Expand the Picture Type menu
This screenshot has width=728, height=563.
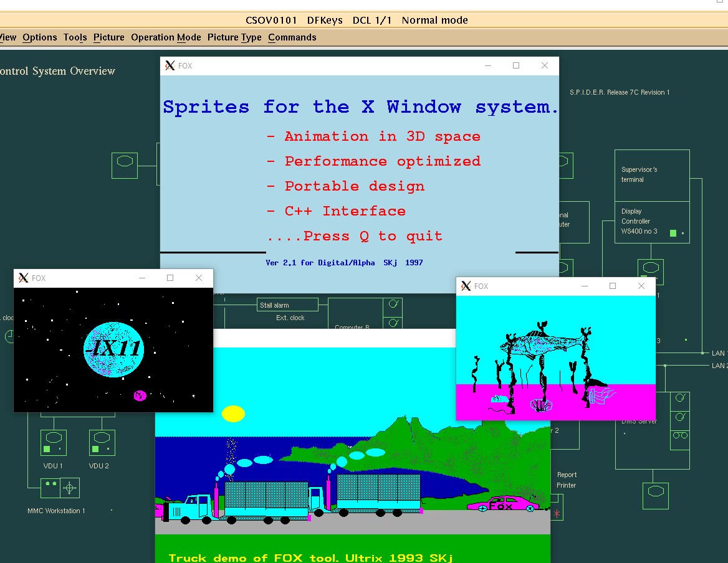[234, 37]
